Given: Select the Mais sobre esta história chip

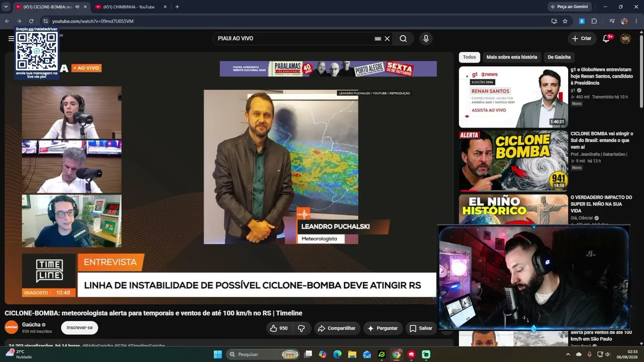Looking at the screenshot, I should click(512, 57).
